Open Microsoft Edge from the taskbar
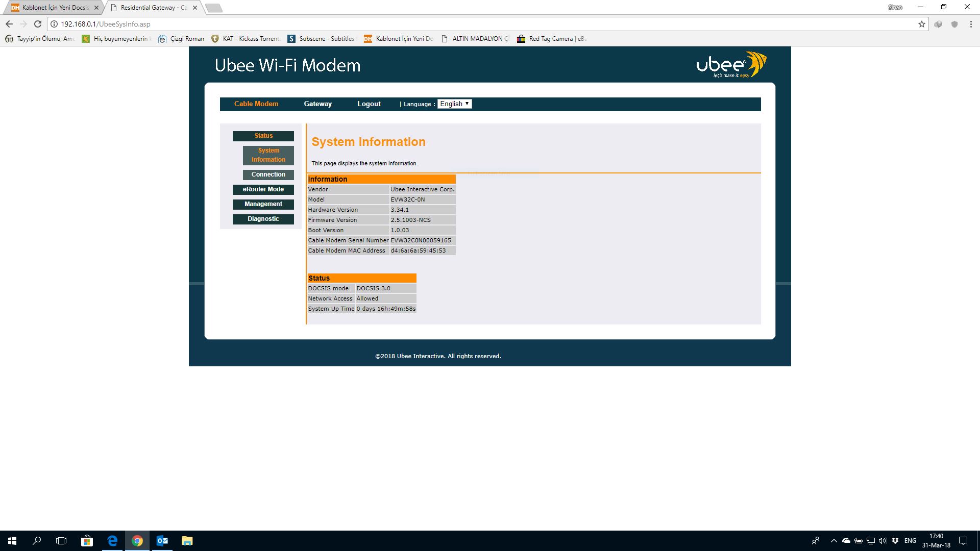Image resolution: width=980 pixels, height=551 pixels. (112, 541)
